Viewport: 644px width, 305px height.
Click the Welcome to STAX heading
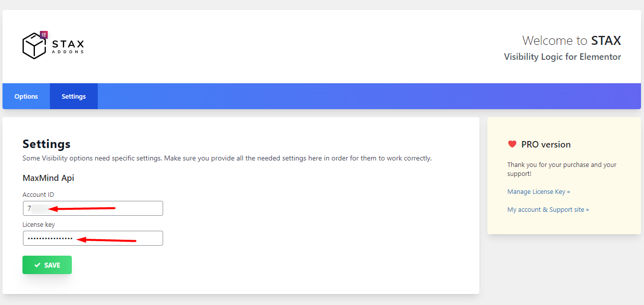click(x=571, y=40)
